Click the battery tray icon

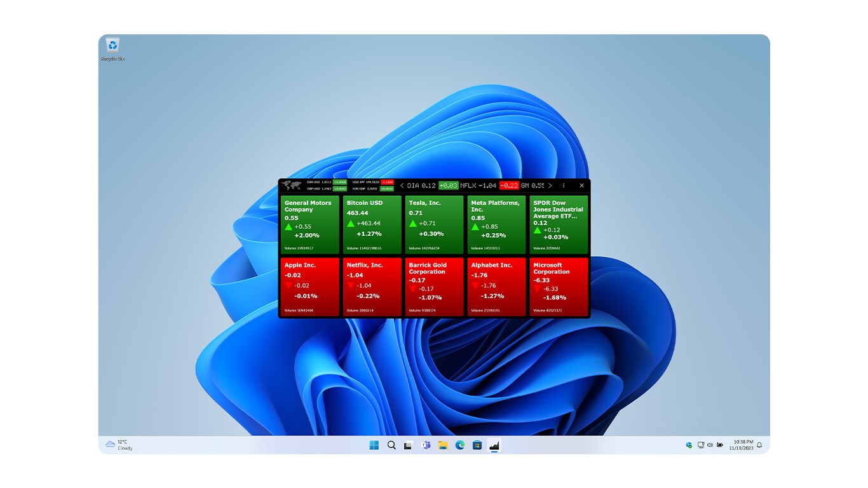[x=720, y=445]
